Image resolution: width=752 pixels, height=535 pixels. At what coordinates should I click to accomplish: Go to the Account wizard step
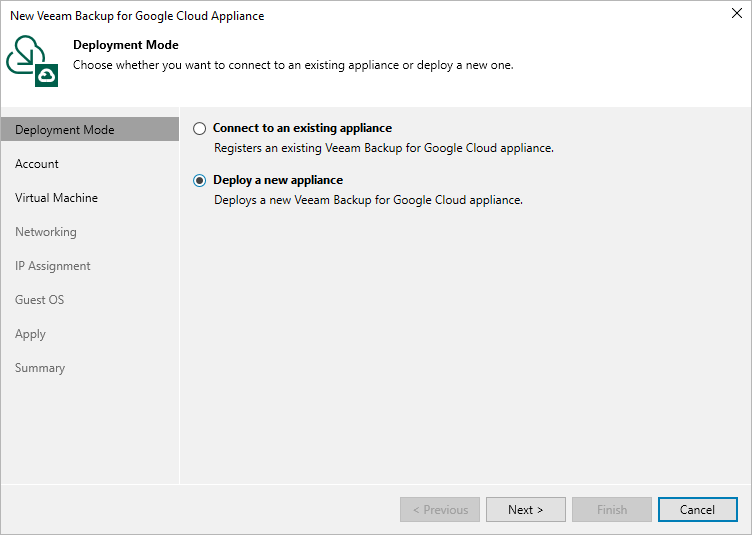click(x=36, y=164)
